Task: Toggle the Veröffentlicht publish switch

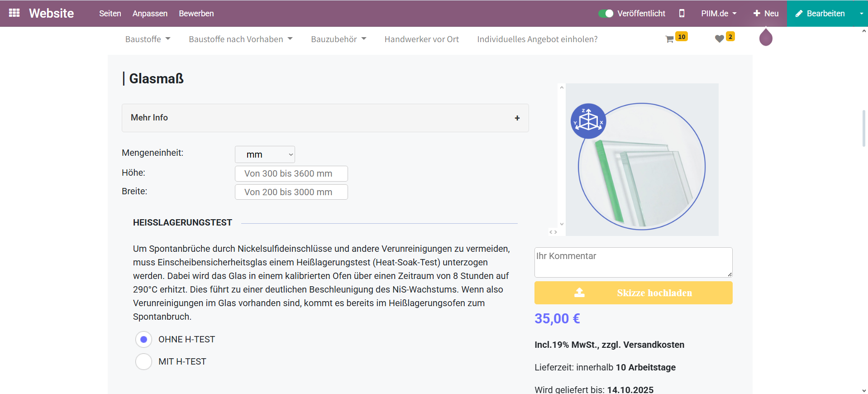Action: (x=606, y=14)
